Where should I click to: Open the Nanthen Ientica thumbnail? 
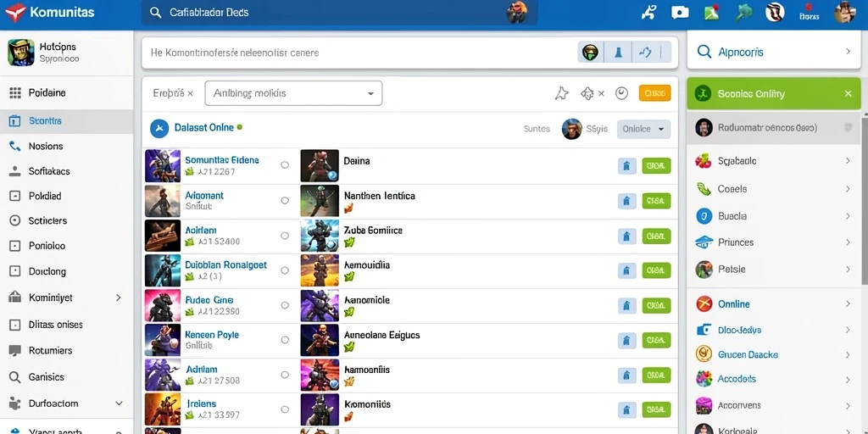pyautogui.click(x=320, y=200)
